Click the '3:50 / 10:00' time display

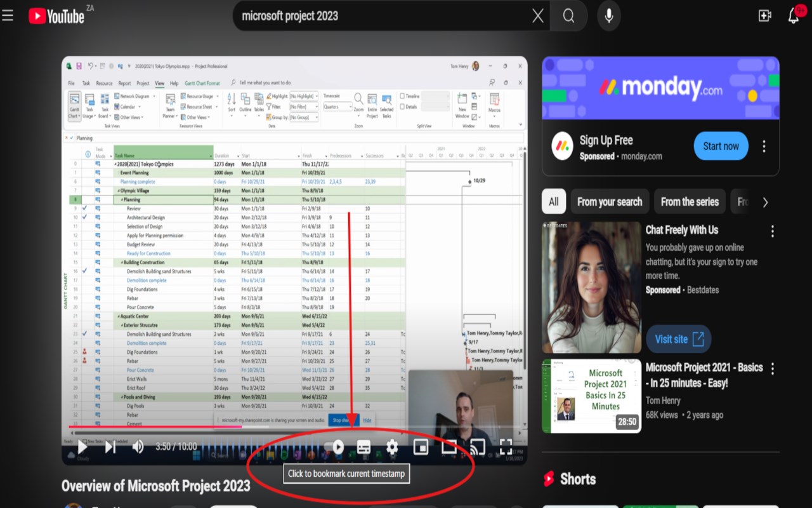(176, 447)
